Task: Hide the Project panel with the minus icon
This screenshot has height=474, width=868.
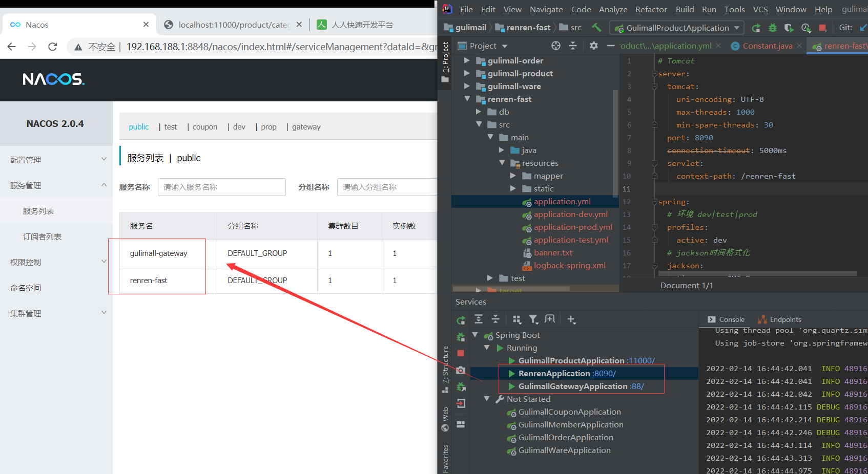Action: click(610, 46)
